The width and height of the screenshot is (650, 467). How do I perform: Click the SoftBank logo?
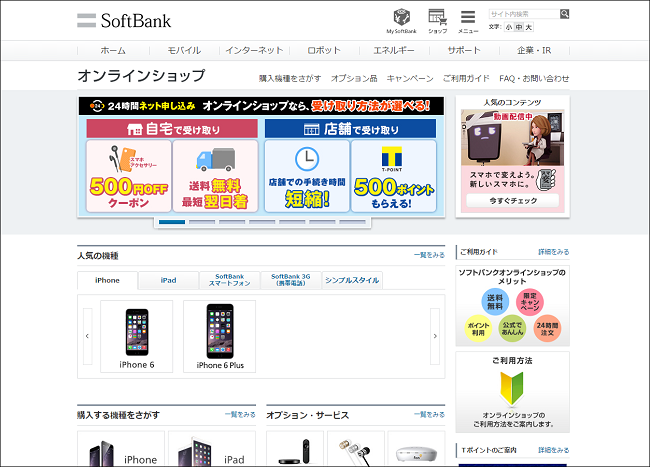pos(124,21)
